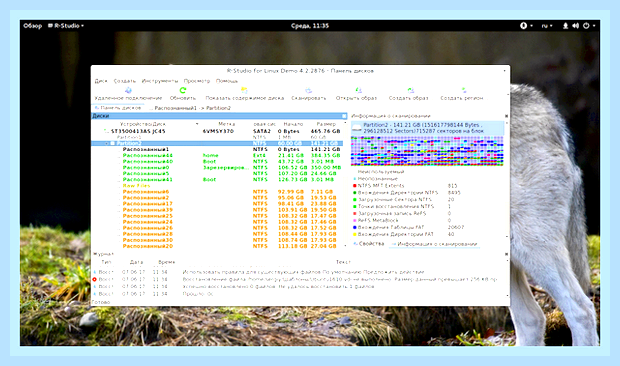Click the sort arrow in Устройство/Диск column header
Image resolution: width=620 pixels, height=366 pixels.
click(x=197, y=124)
